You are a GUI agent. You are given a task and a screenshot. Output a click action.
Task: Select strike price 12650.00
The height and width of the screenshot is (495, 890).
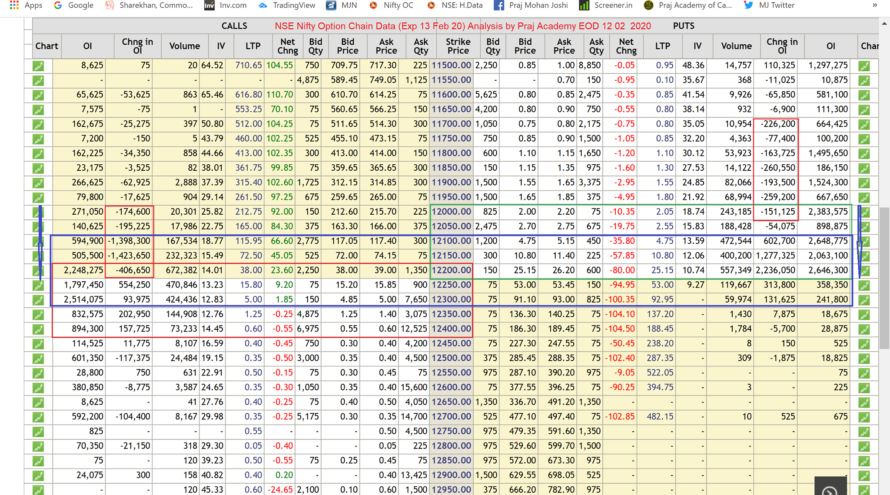(451, 402)
